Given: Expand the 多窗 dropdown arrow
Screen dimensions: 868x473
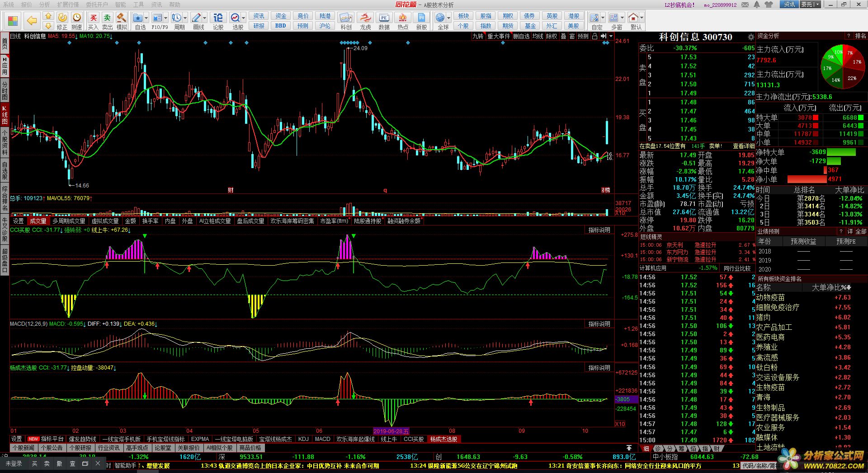Looking at the screenshot, I should coord(622,18).
